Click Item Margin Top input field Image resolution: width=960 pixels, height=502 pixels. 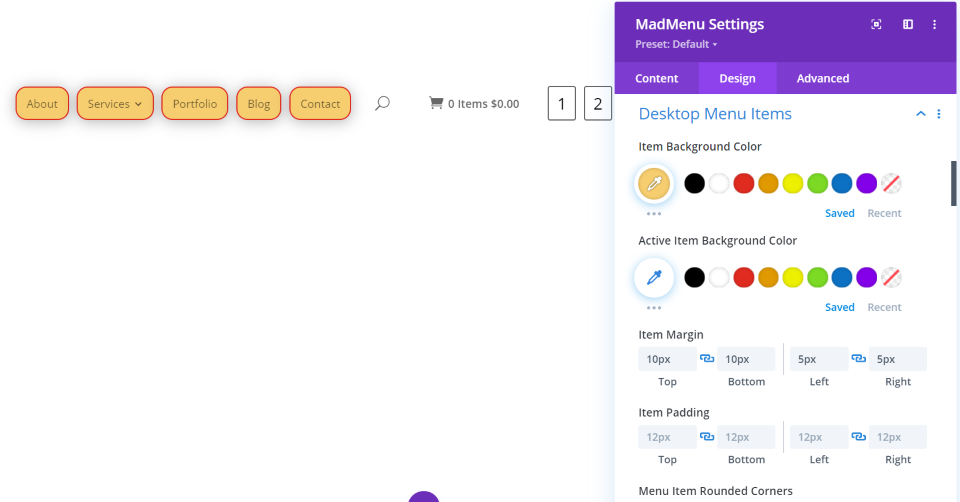pos(667,359)
